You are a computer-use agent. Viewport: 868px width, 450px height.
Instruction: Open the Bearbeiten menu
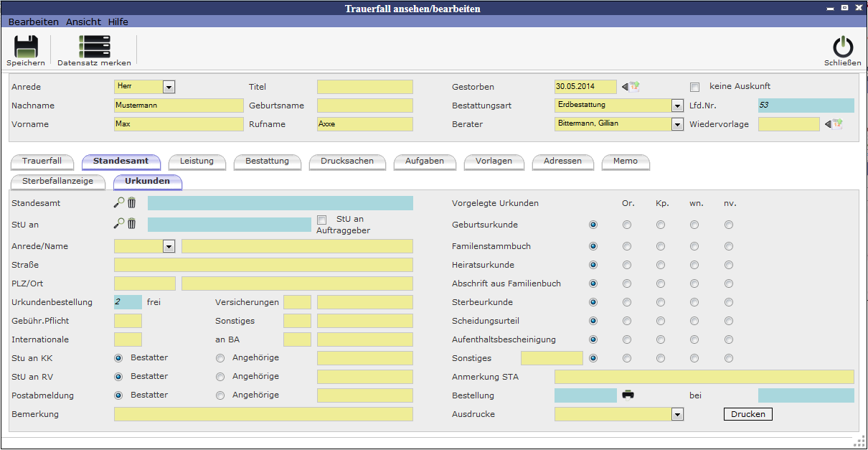tap(34, 22)
